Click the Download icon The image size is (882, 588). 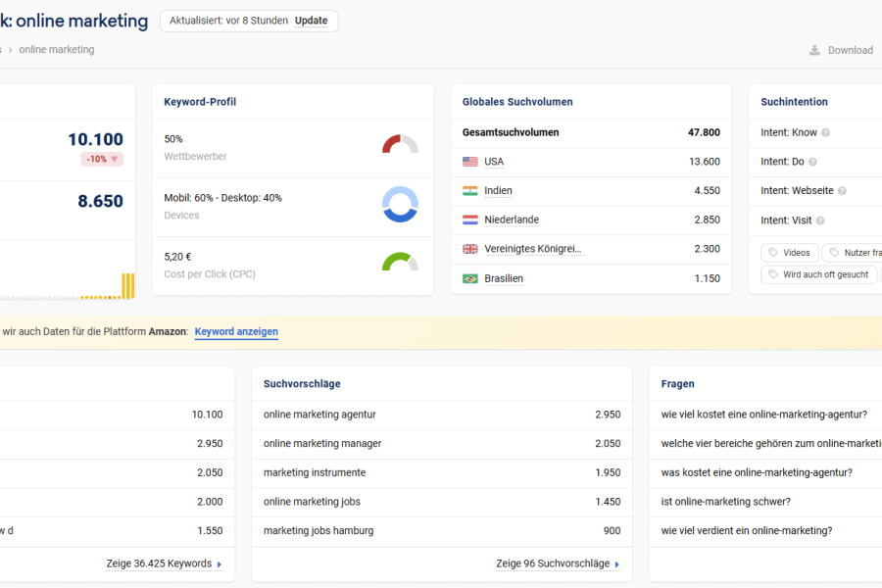(814, 50)
